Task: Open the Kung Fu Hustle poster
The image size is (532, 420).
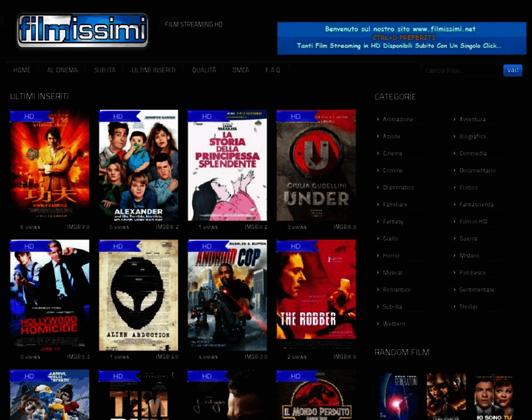Action: click(x=50, y=165)
